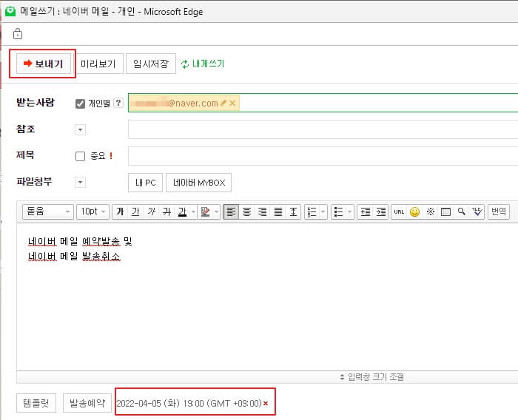518x420 pixels.
Task: Open the font color palette arrow
Action: click(194, 211)
